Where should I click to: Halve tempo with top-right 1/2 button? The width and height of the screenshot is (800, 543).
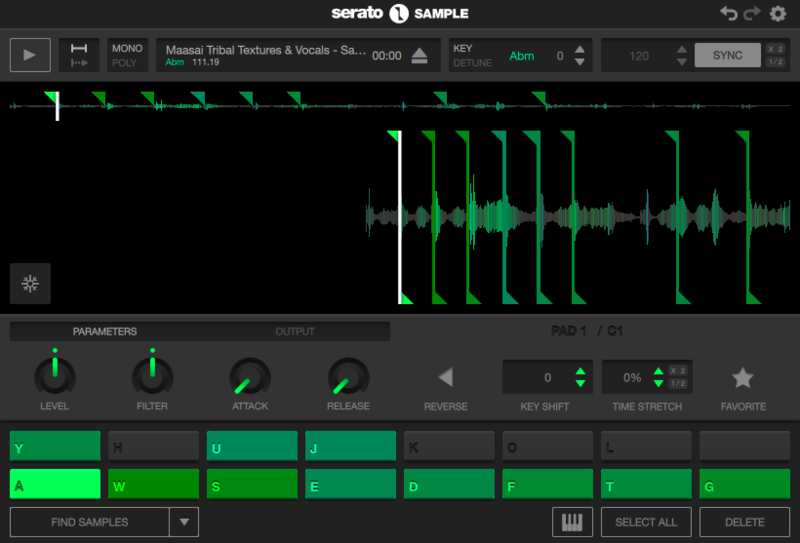776,62
